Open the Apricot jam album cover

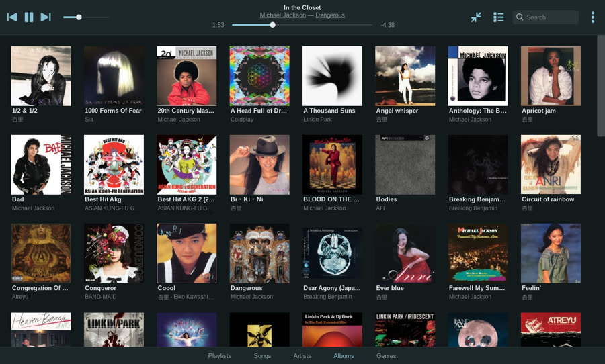coord(551,76)
